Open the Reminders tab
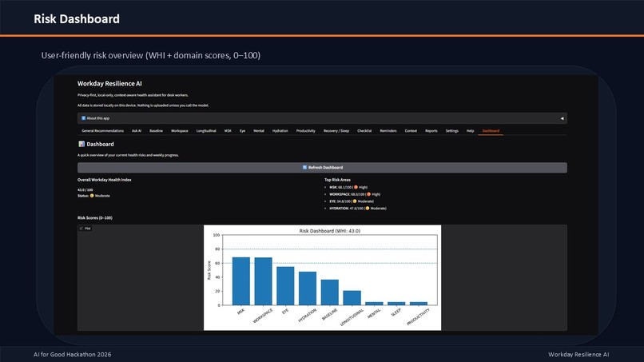This screenshot has width=644, height=362. tap(388, 131)
